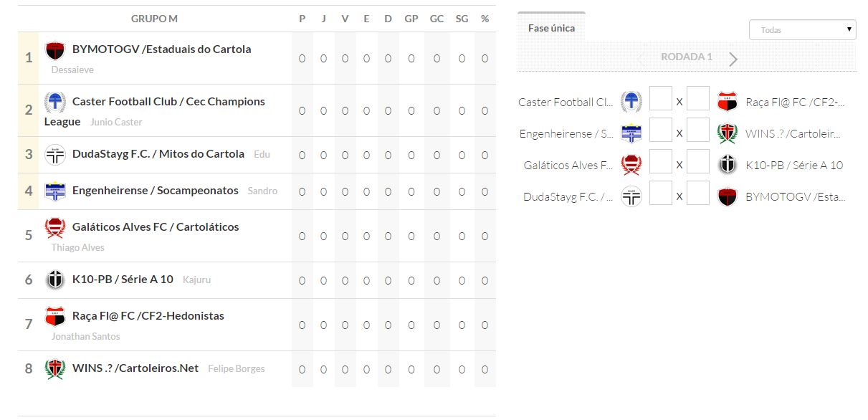The width and height of the screenshot is (868, 420).
Task: Click Engenheirense home score input box
Action: point(661,130)
